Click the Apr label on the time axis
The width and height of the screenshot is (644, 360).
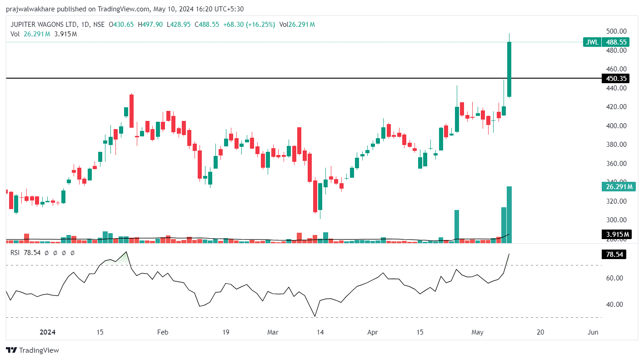(x=373, y=332)
